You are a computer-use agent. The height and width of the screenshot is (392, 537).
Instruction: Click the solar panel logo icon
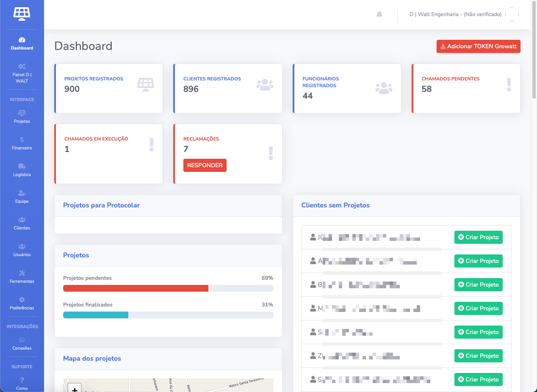22,14
